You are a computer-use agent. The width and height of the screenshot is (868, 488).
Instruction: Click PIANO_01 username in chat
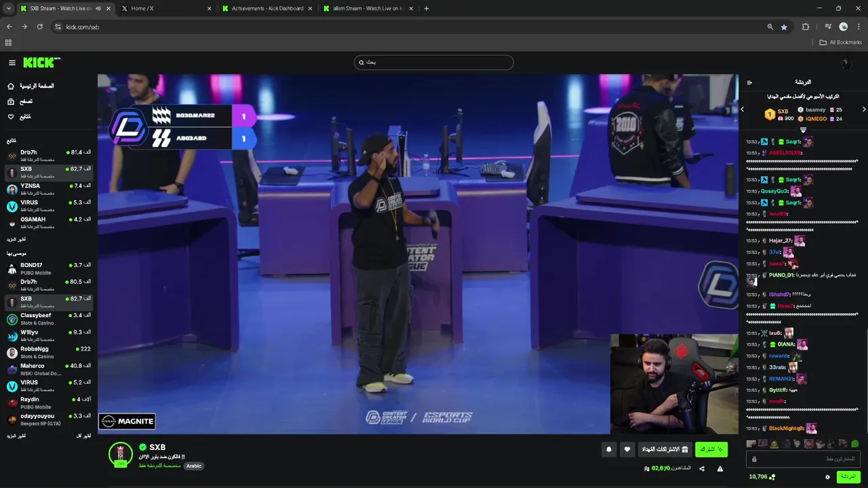781,275
